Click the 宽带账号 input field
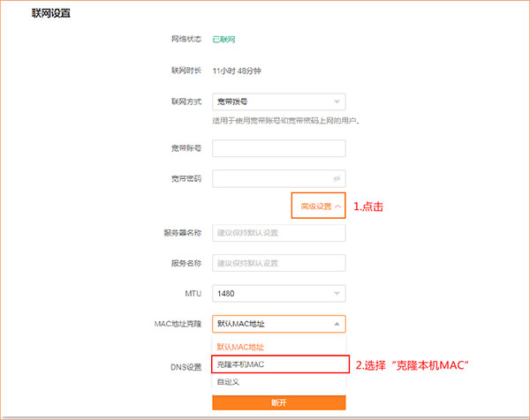 click(278, 148)
